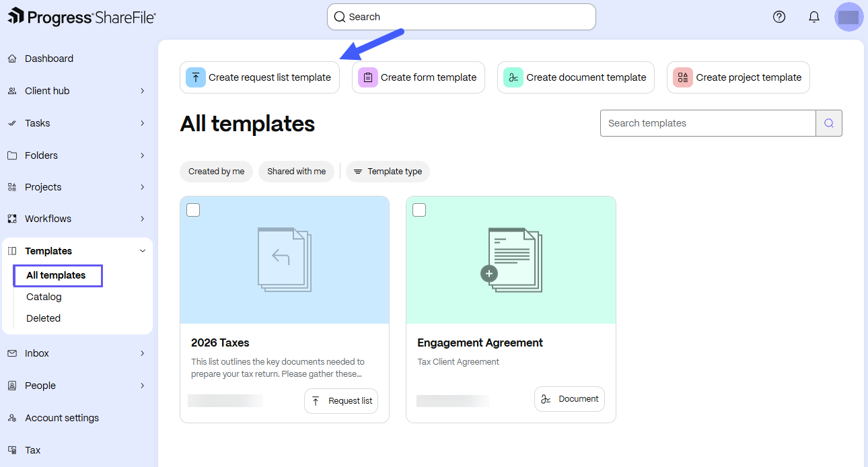Click the 2026 Taxes description text
The height and width of the screenshot is (467, 868).
point(278,368)
